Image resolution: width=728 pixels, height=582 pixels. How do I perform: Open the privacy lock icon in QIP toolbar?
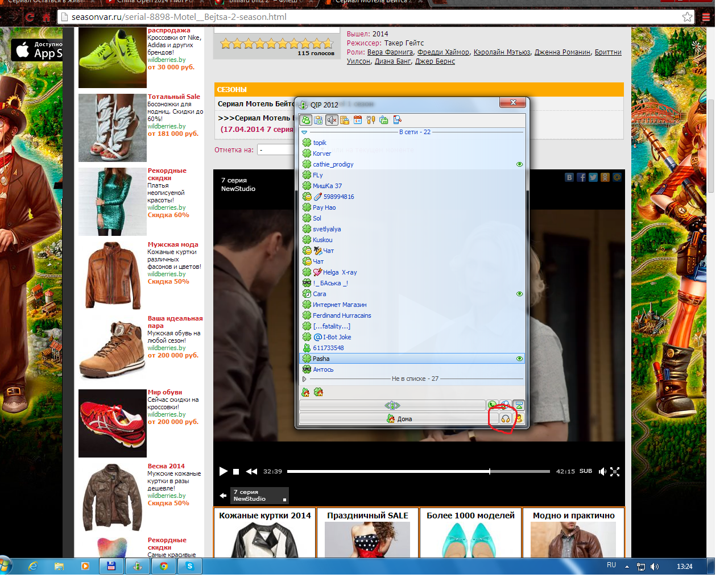pyautogui.click(x=345, y=120)
